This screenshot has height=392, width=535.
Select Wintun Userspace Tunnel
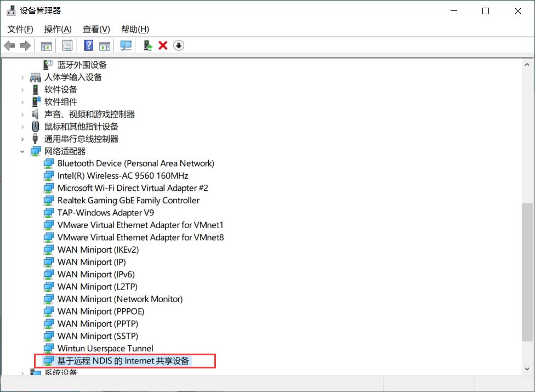[x=105, y=348]
